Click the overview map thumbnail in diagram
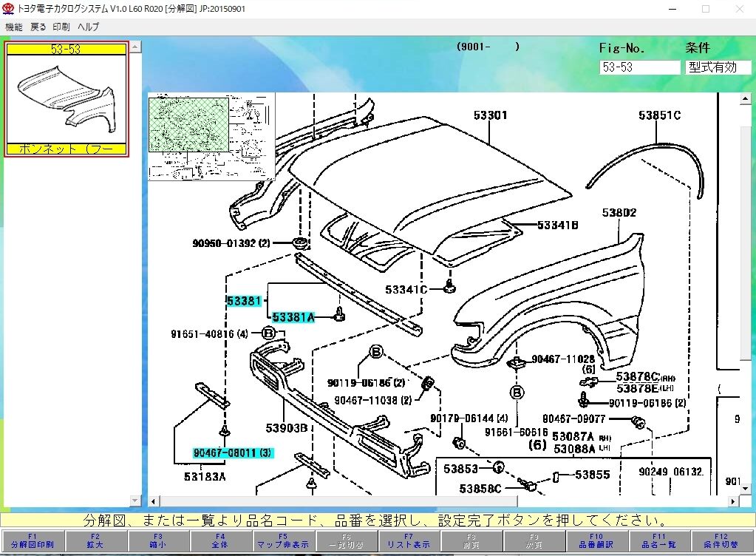The height and width of the screenshot is (556, 756). [x=211, y=137]
